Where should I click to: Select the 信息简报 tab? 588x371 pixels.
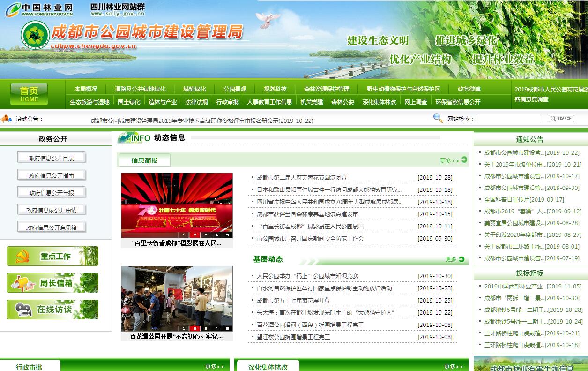(144, 160)
